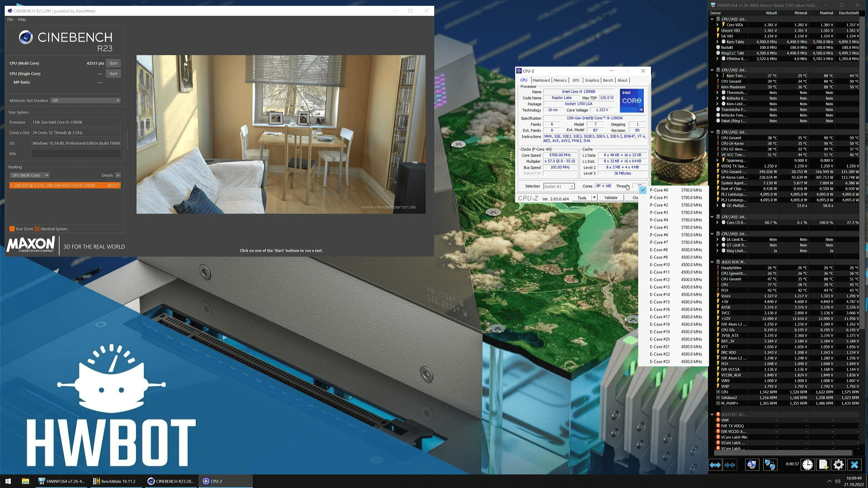
Task: Click HWiNFO log file sheet icon
Action: 823,465
